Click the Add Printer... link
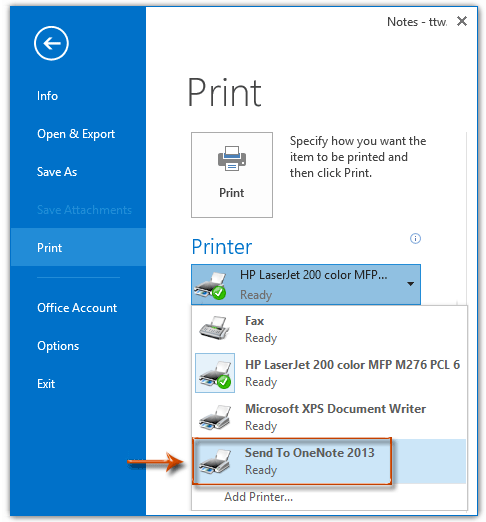This screenshot has height=522, width=486. [x=258, y=497]
